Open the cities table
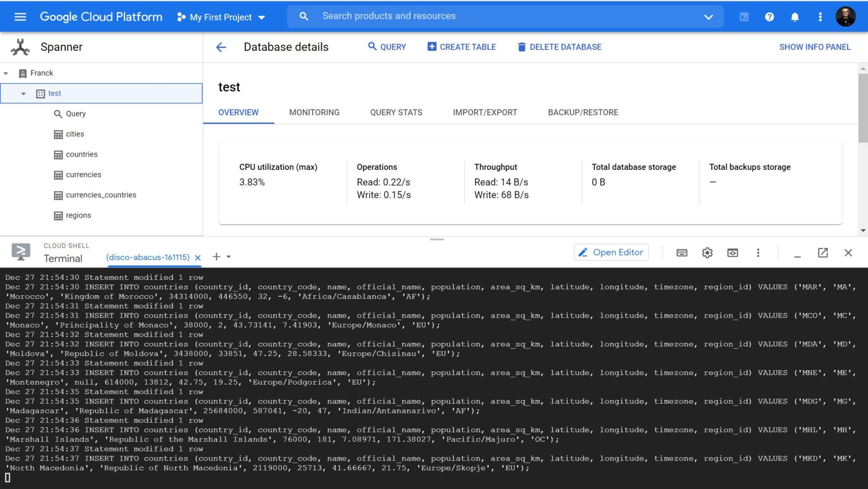 [75, 134]
